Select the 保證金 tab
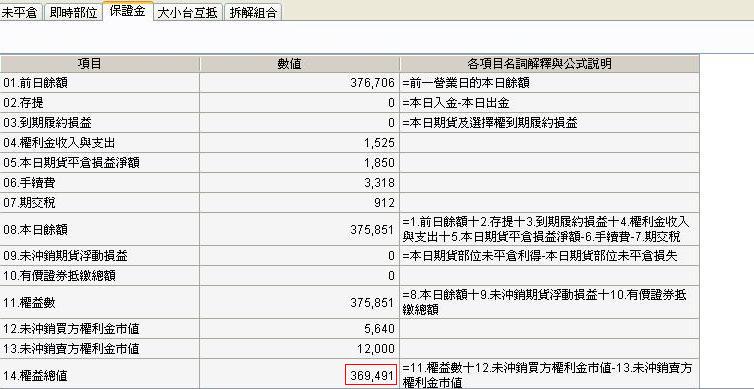Viewport: 754px width, 389px height. (x=127, y=12)
